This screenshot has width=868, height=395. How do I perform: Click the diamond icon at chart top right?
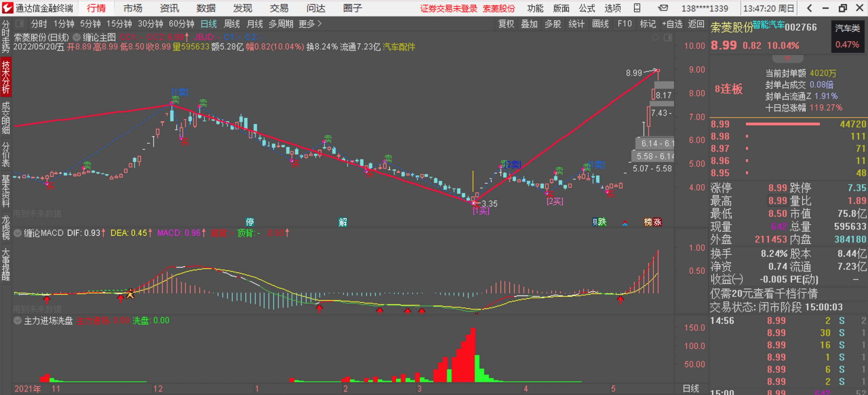pos(655,38)
